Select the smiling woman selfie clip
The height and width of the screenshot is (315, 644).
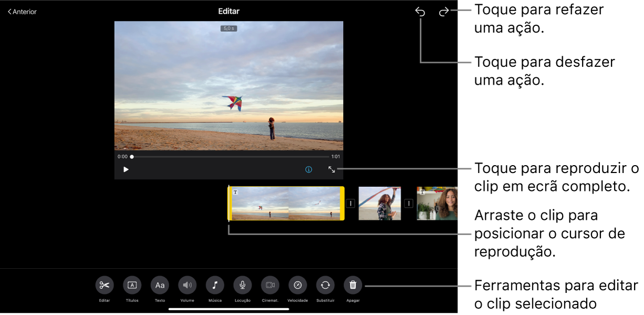[437, 204]
